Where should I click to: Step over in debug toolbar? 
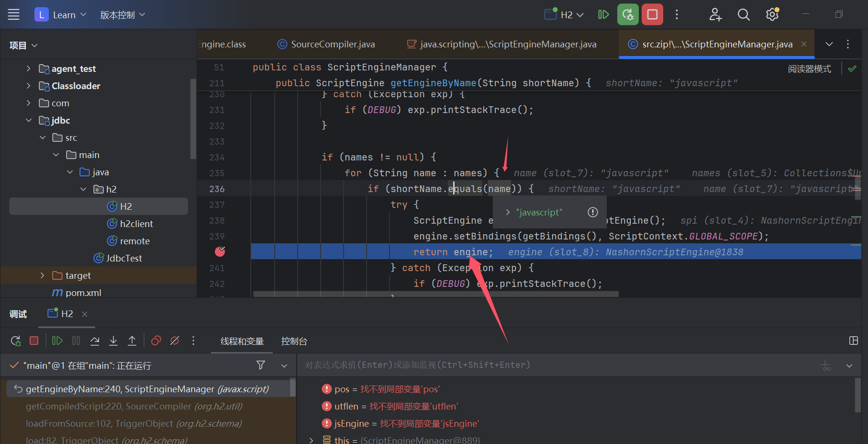[95, 341]
